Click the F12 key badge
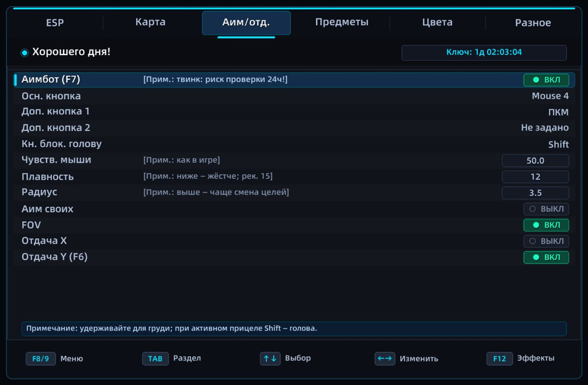 (500, 359)
